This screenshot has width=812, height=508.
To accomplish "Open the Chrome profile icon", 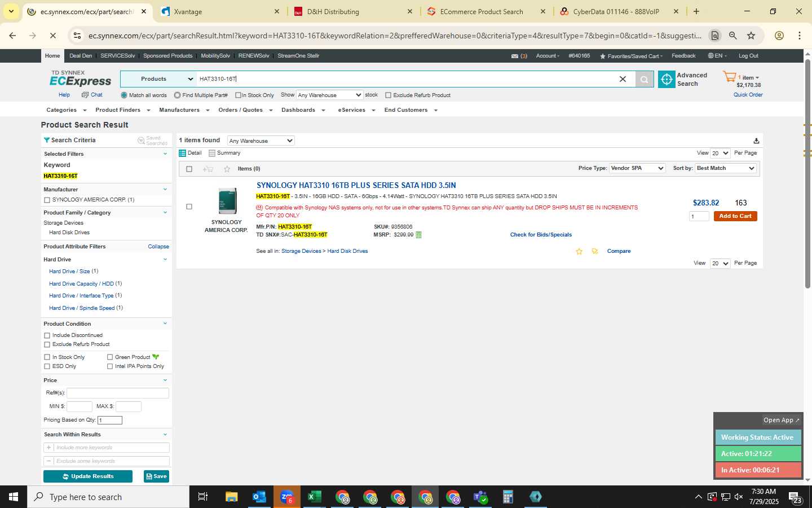I will [779, 36].
